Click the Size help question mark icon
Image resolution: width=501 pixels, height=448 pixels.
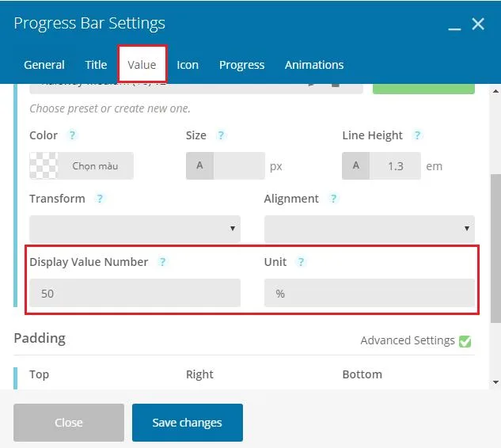(x=221, y=135)
